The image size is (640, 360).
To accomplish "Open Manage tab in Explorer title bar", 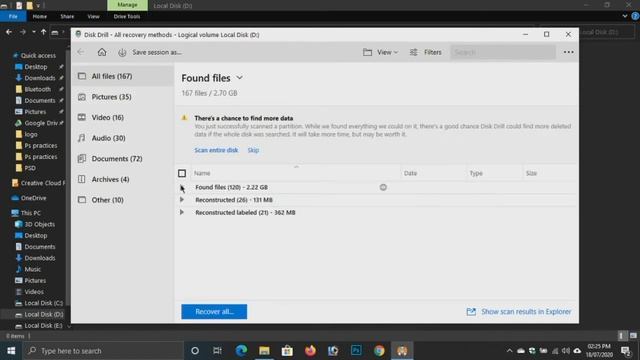I will pos(127,5).
